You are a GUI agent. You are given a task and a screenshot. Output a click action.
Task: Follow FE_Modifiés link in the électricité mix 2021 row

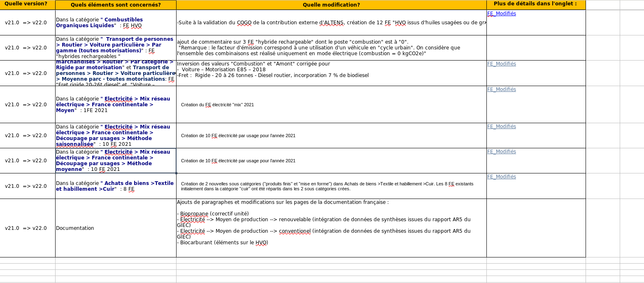tap(501, 89)
